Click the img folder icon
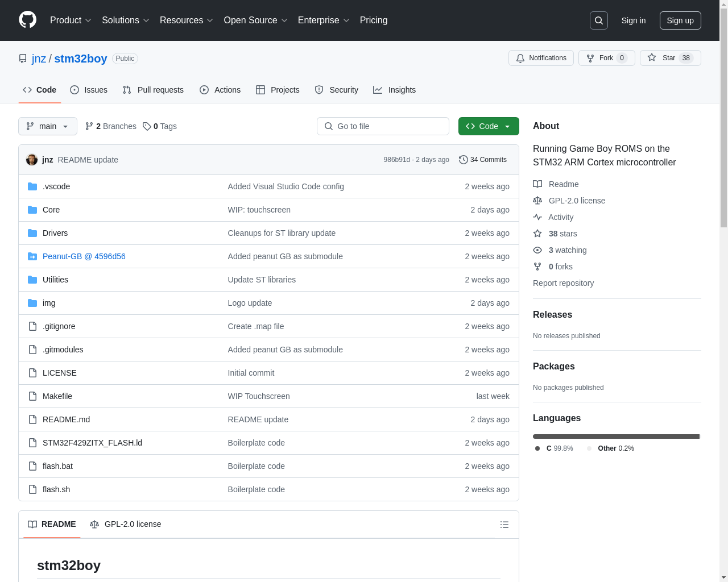 (x=32, y=303)
